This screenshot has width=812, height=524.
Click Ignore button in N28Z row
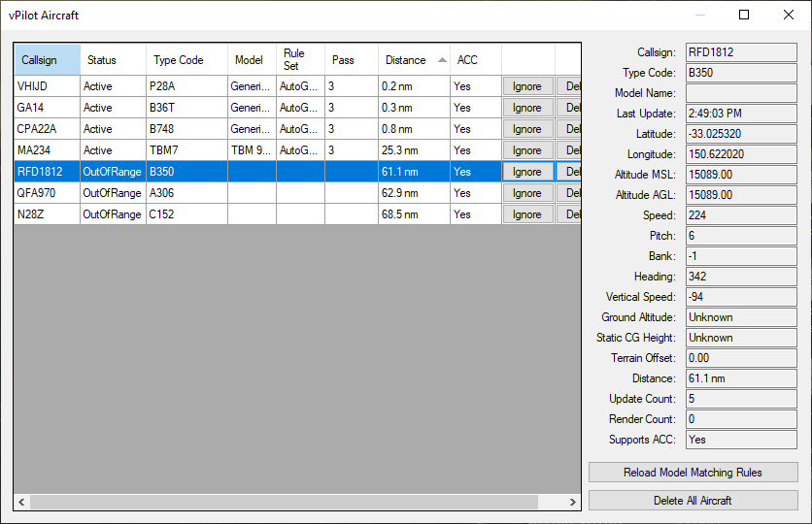tap(527, 214)
